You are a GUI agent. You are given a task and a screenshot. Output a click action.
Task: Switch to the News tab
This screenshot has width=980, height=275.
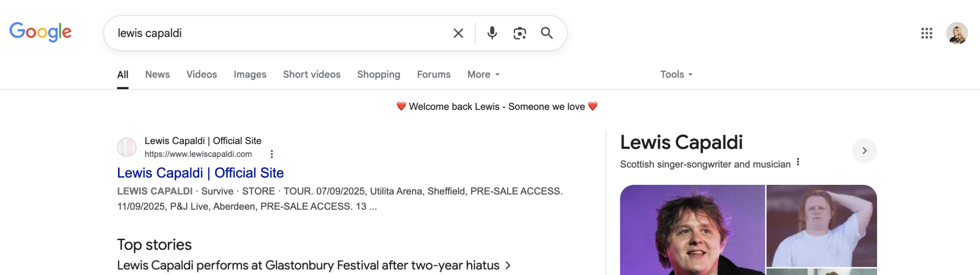[157, 75]
